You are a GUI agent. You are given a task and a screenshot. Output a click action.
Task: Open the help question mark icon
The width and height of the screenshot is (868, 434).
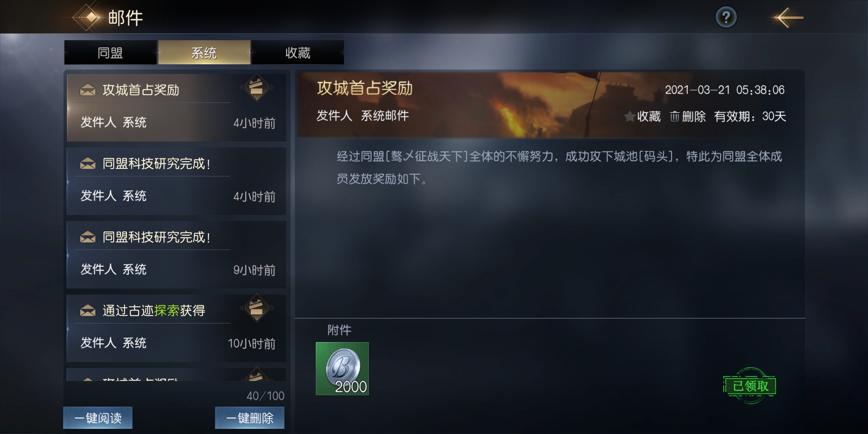pos(726,17)
